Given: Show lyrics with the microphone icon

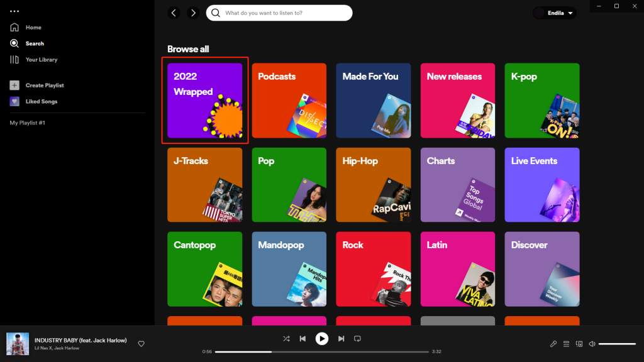Looking at the screenshot, I should coord(553,344).
